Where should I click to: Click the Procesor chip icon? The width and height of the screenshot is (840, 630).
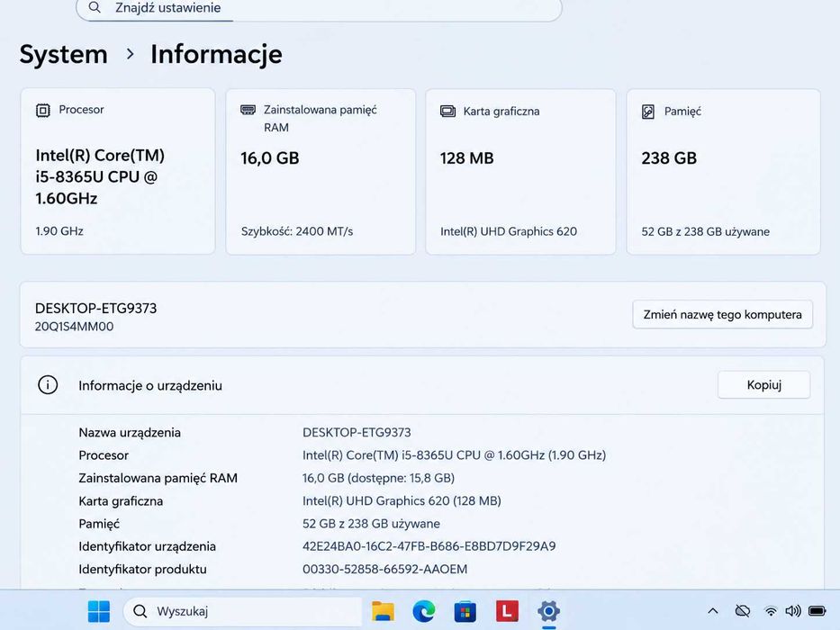click(43, 111)
